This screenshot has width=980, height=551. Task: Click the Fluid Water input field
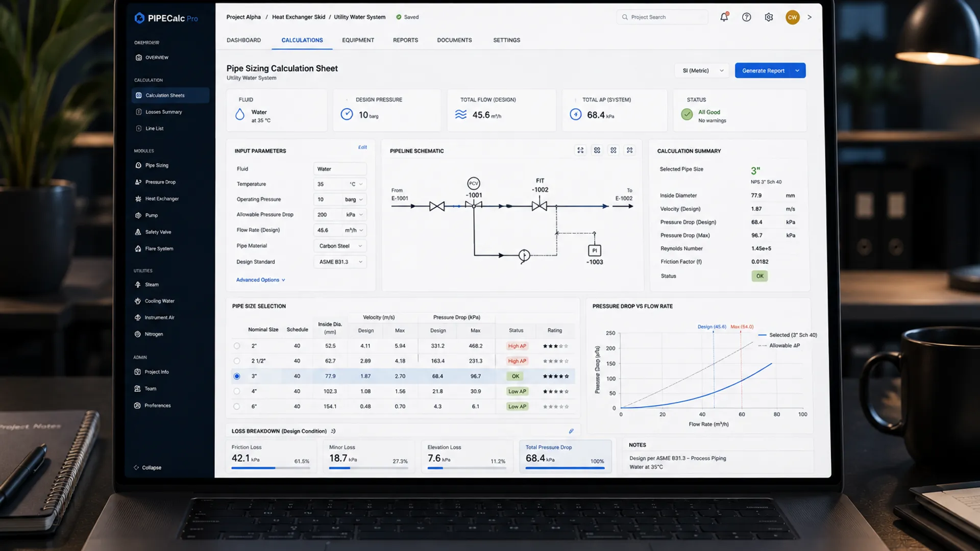pos(340,169)
